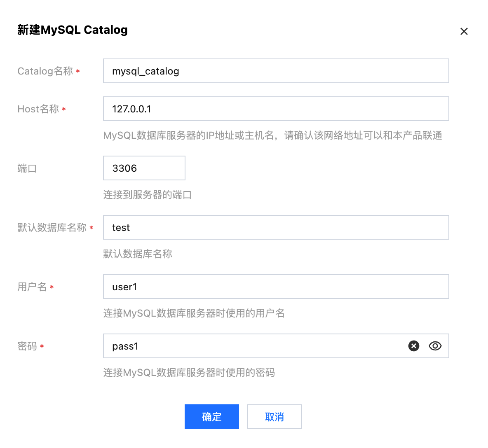Click the 确定 button to confirm
The image size is (488, 448).
coord(211,417)
